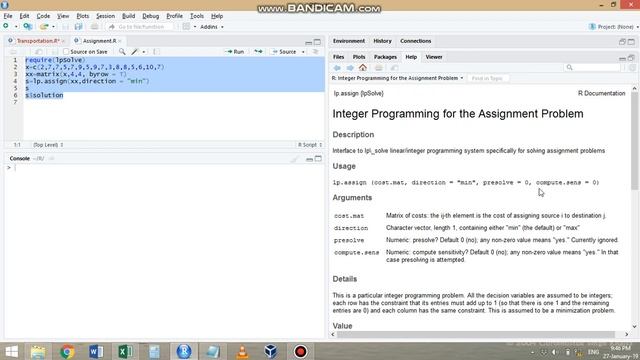The width and height of the screenshot is (640, 360).
Task: Click the Help home icon
Action: pyautogui.click(x=363, y=68)
